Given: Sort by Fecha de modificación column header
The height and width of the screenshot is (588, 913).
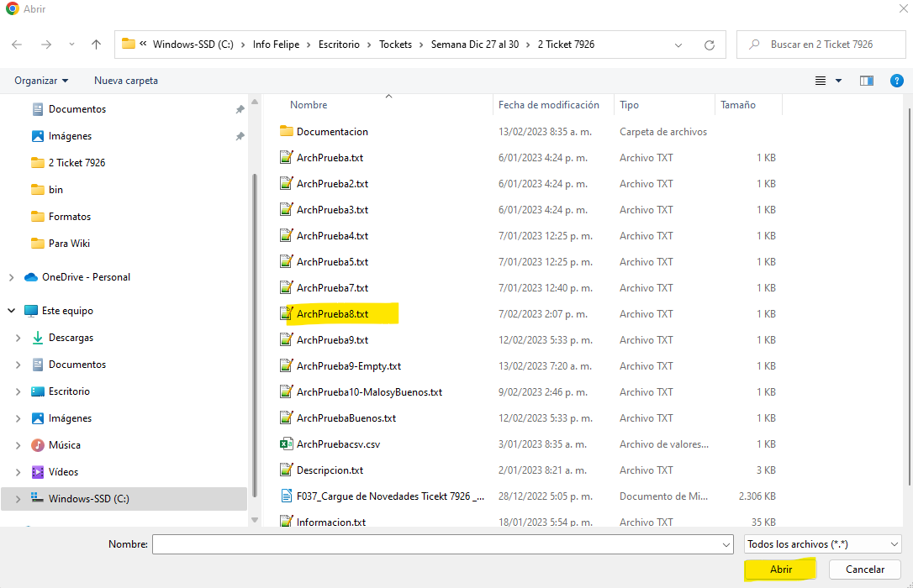Looking at the screenshot, I should point(548,105).
